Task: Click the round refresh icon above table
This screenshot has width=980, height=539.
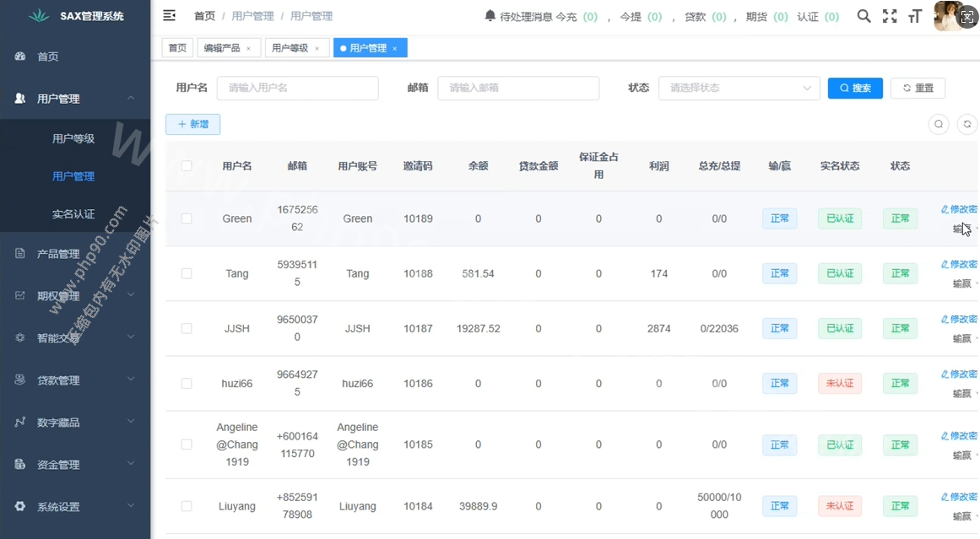Action: click(x=966, y=125)
